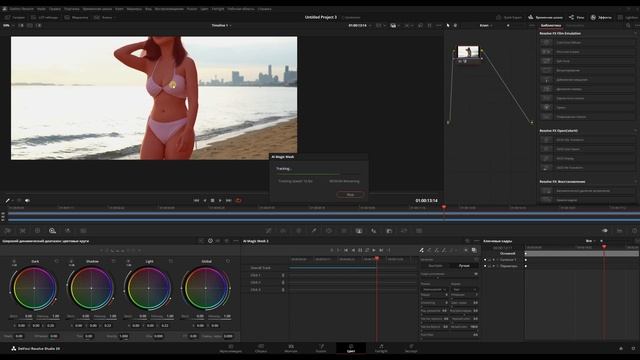Switch to the Библиотека effects tab
Screen dimensions: 640x360
click(x=551, y=25)
